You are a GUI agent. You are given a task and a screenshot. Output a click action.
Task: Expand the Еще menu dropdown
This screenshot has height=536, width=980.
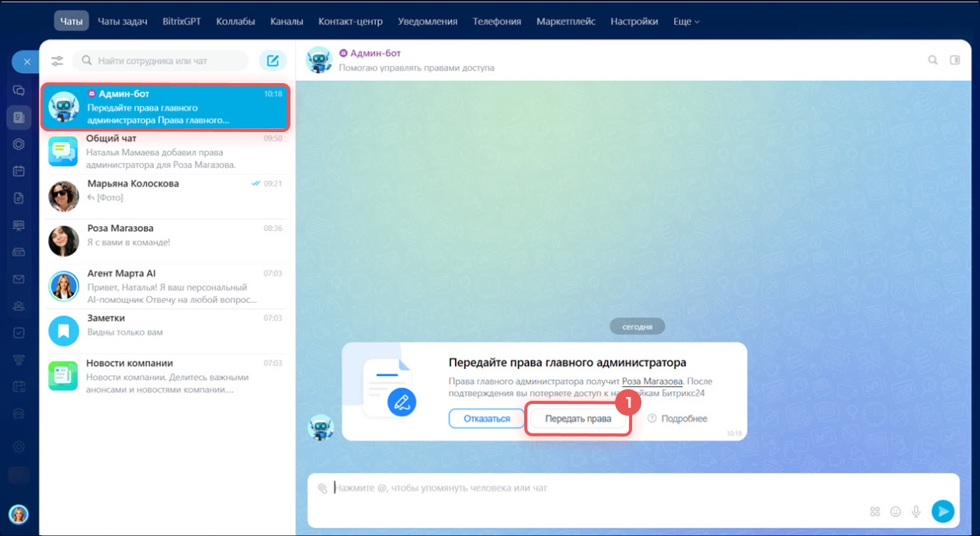pos(686,22)
